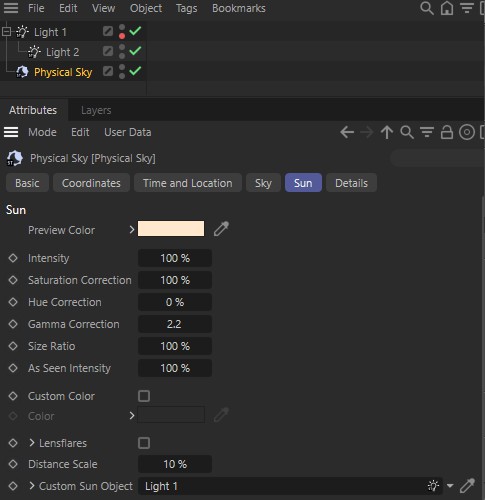Expand the Lensflares settings arrow
Screen dimensions: 485x500
(x=32, y=443)
